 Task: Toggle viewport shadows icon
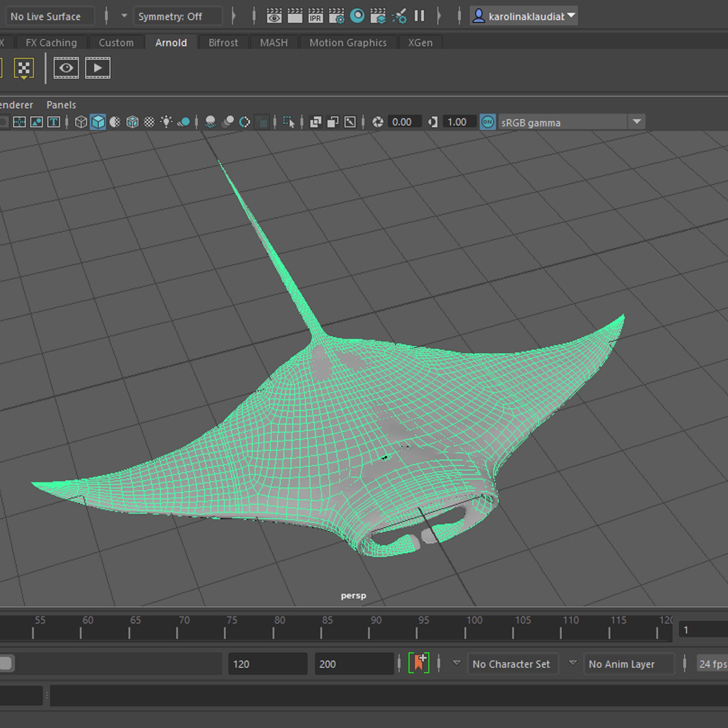(184, 122)
